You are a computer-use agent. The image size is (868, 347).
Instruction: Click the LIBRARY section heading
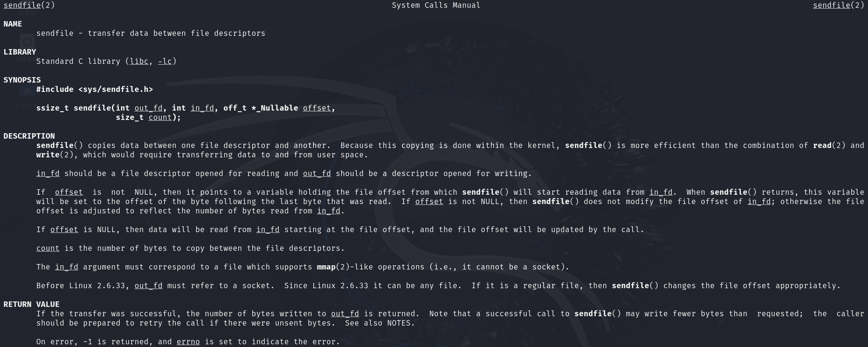(20, 52)
